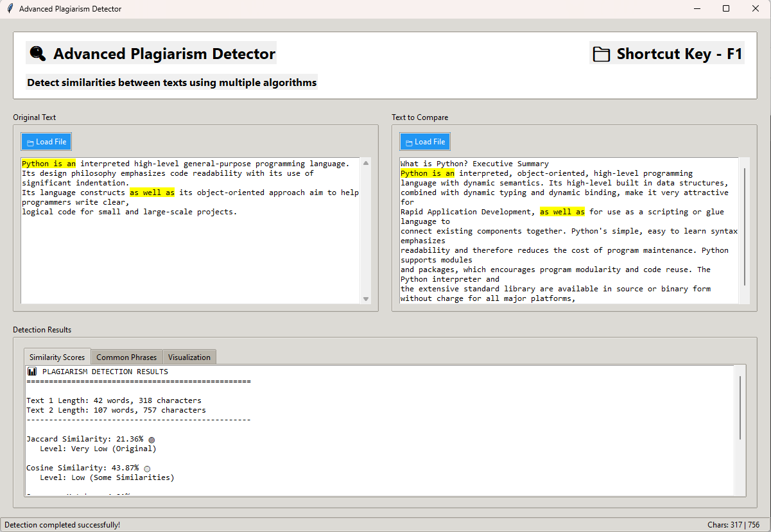This screenshot has width=771, height=532.
Task: Click the Cosine Similarity indicator circle
Action: pyautogui.click(x=147, y=468)
